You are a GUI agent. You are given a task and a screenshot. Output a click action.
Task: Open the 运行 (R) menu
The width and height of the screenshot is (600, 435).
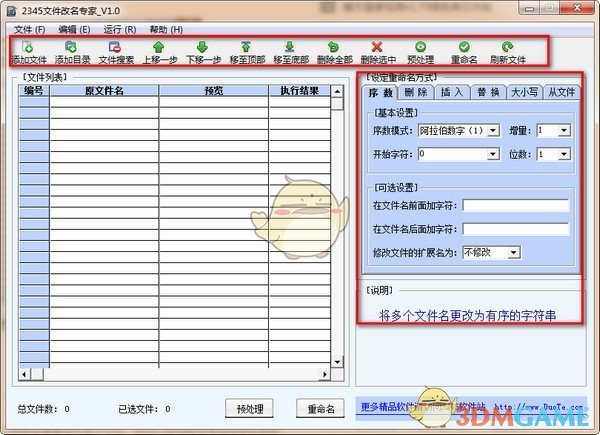click(x=120, y=29)
